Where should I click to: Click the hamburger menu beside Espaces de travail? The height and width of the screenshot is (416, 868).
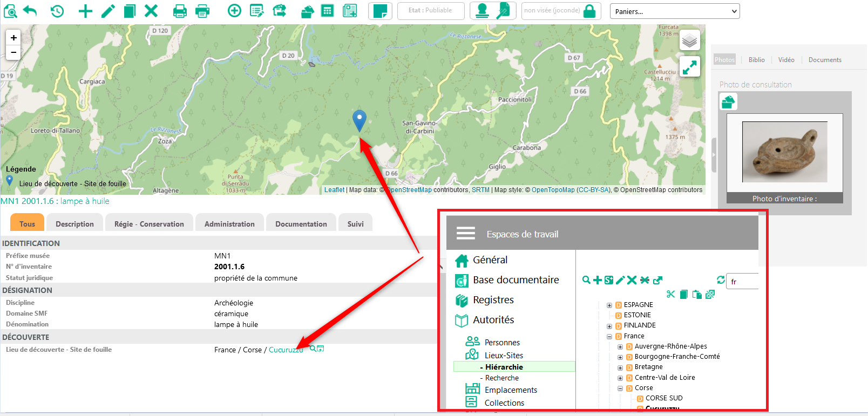(x=465, y=234)
